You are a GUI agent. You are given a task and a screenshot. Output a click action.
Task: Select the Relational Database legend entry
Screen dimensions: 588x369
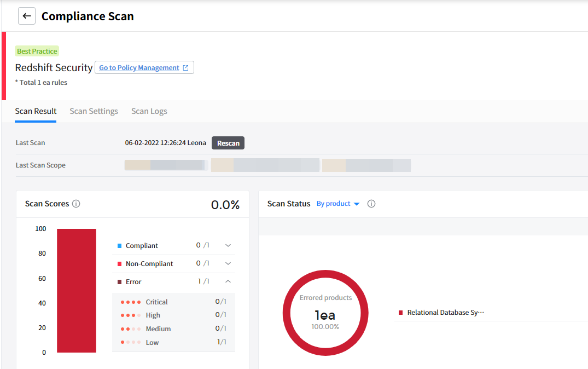click(x=445, y=313)
